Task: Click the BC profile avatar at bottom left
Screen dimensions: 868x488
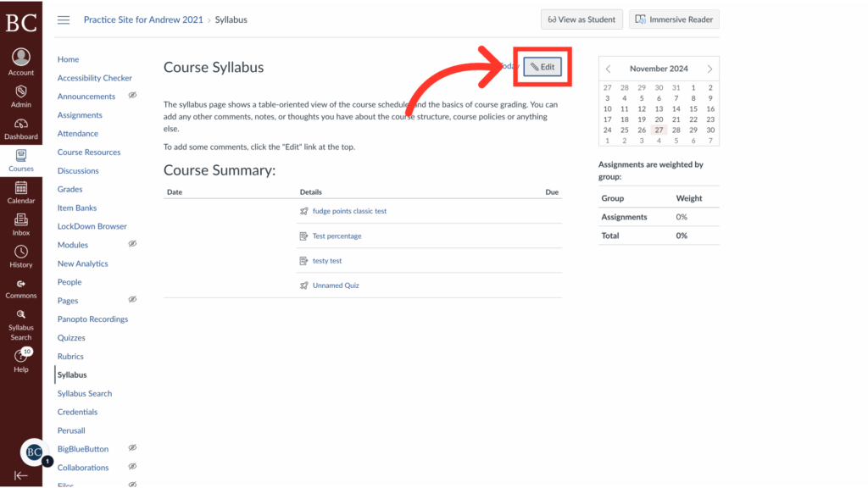Action: point(32,452)
